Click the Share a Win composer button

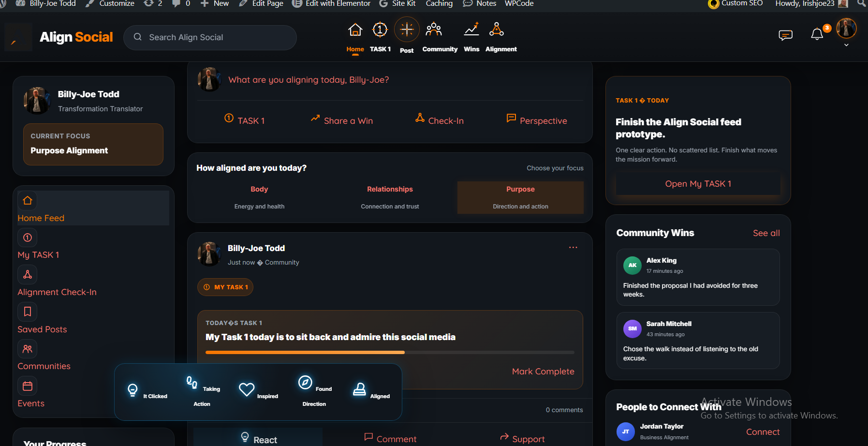[x=342, y=120]
